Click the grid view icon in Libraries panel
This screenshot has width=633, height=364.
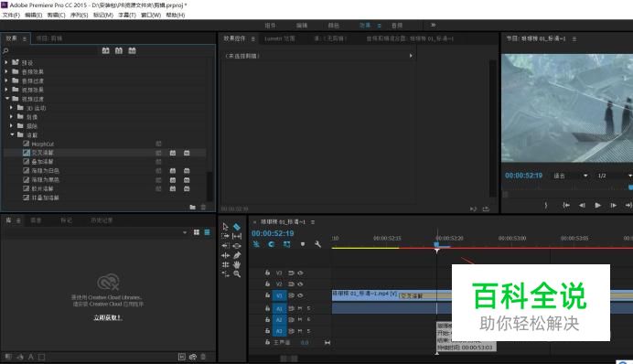tap(196, 232)
